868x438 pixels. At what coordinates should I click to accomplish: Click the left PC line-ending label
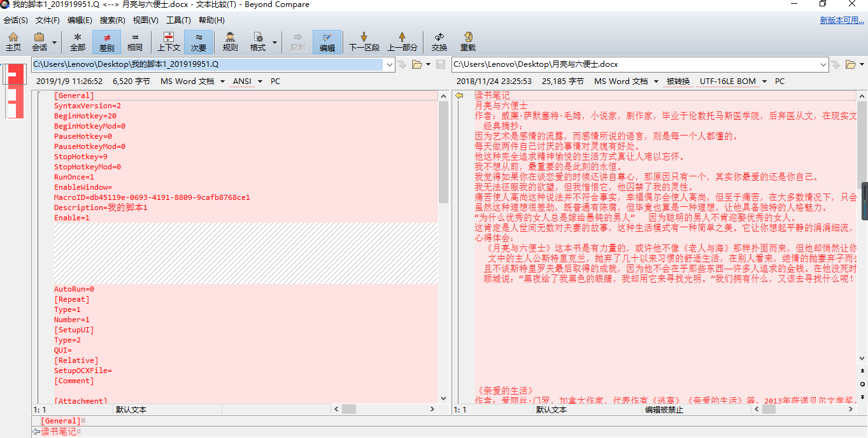pyautogui.click(x=275, y=81)
